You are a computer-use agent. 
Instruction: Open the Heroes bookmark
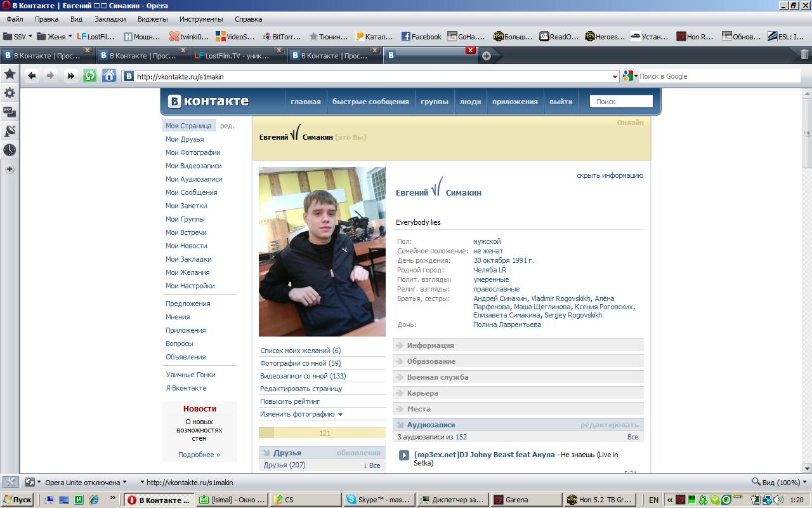click(605, 37)
